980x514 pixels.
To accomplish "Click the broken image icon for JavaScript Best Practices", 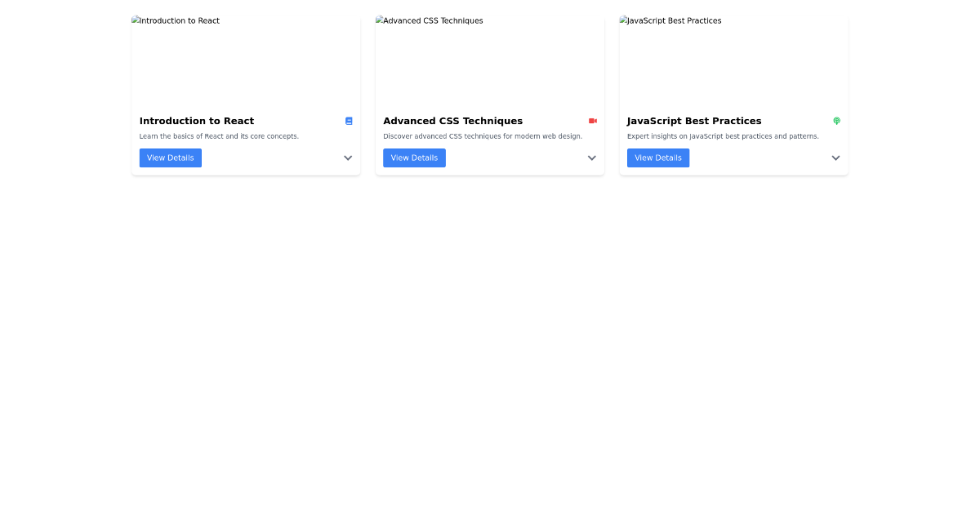I will click(623, 20).
